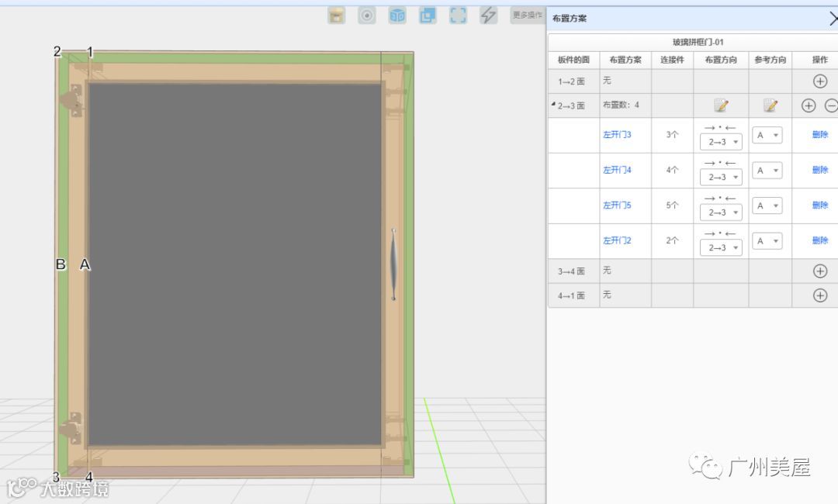Click the 连接件 column header

672,60
